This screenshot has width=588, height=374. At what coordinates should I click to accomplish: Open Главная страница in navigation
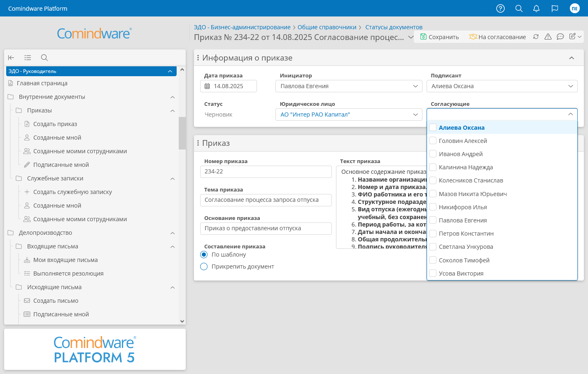pyautogui.click(x=42, y=83)
